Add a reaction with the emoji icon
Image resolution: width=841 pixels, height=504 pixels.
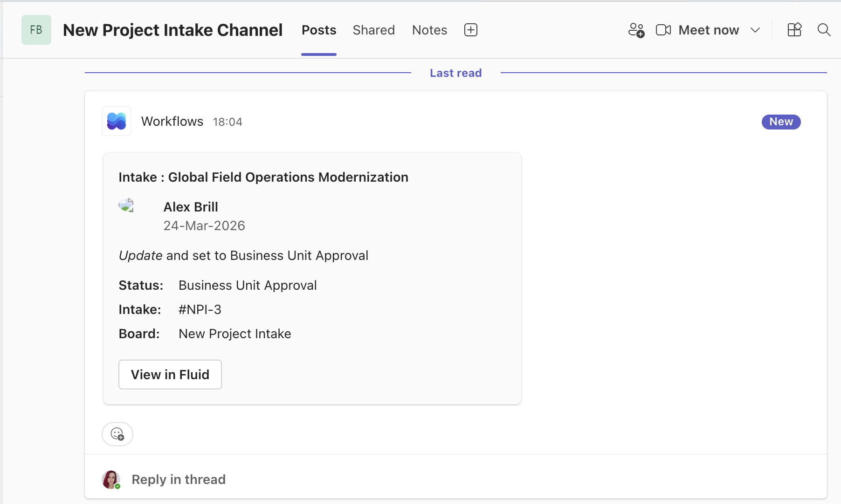117,434
